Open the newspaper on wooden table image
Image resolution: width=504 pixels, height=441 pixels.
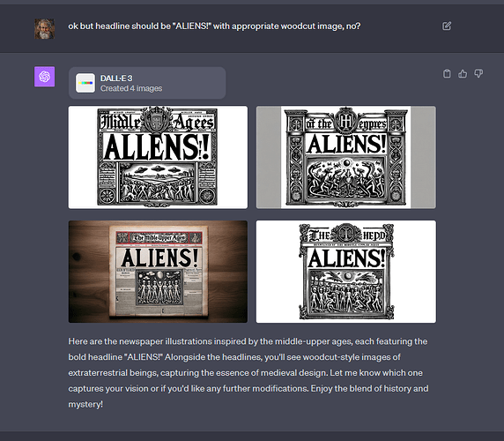point(158,272)
